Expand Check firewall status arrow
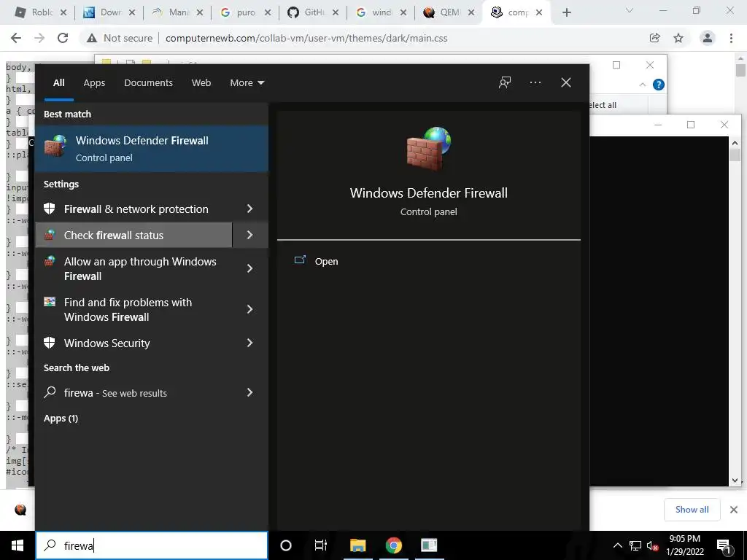The width and height of the screenshot is (747, 560). pyautogui.click(x=249, y=235)
